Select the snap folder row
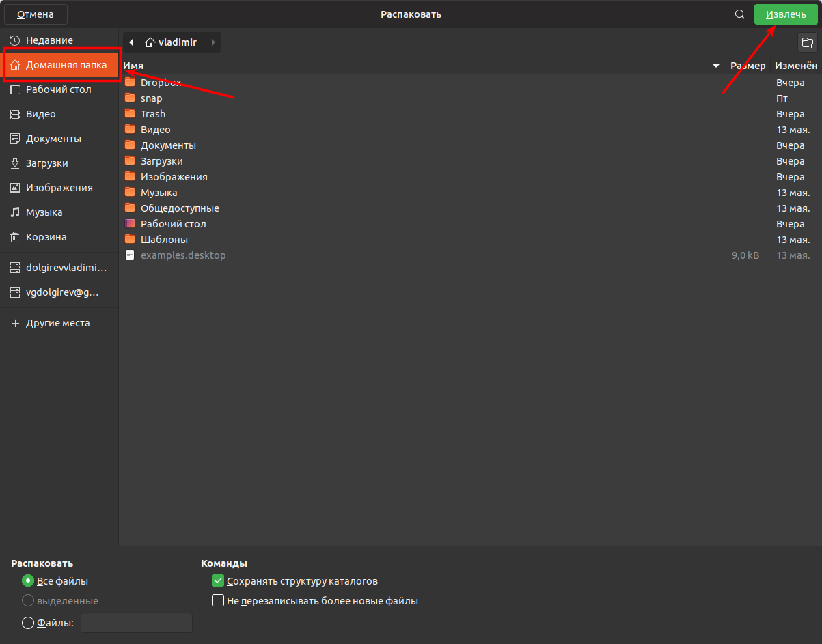 click(x=471, y=98)
